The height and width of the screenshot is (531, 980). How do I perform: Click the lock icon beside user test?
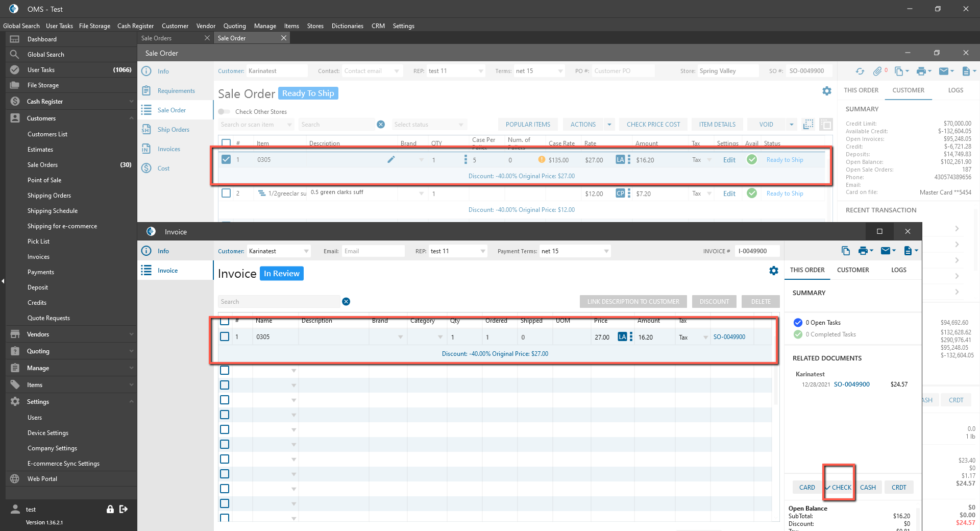click(x=110, y=509)
